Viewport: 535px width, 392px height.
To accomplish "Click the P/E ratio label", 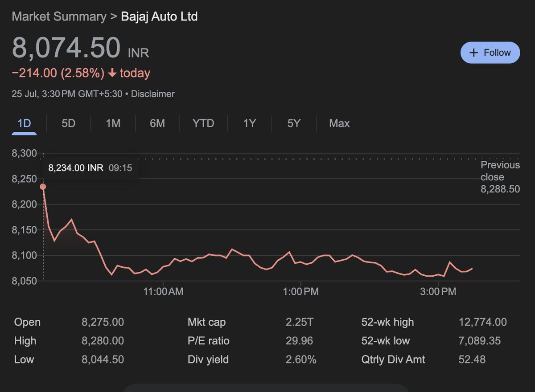I will point(209,341).
